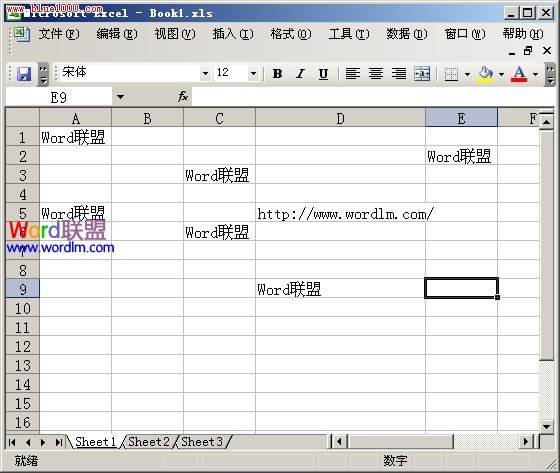Open the 窗口(W) menu
The height and width of the screenshot is (473, 560).
465,34
